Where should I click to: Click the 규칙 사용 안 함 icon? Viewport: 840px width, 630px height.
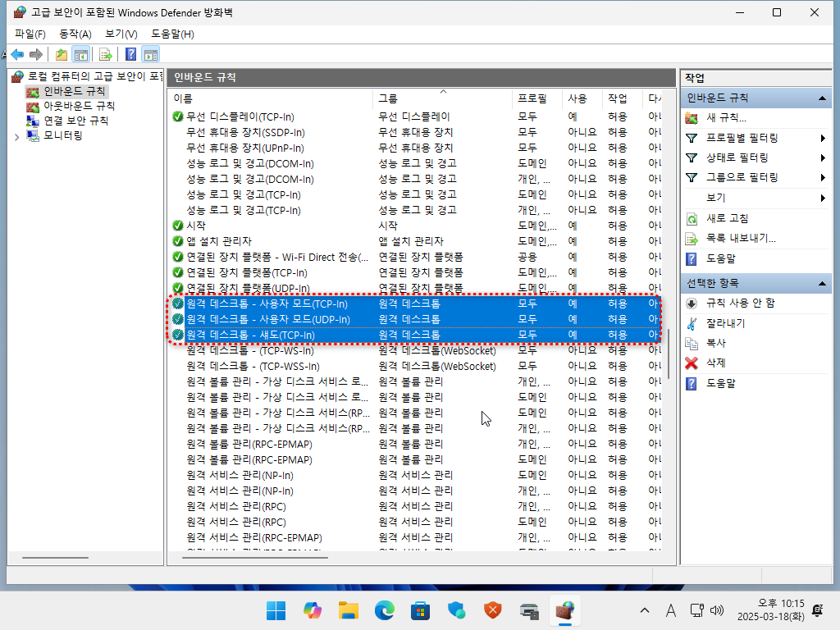pyautogui.click(x=692, y=304)
